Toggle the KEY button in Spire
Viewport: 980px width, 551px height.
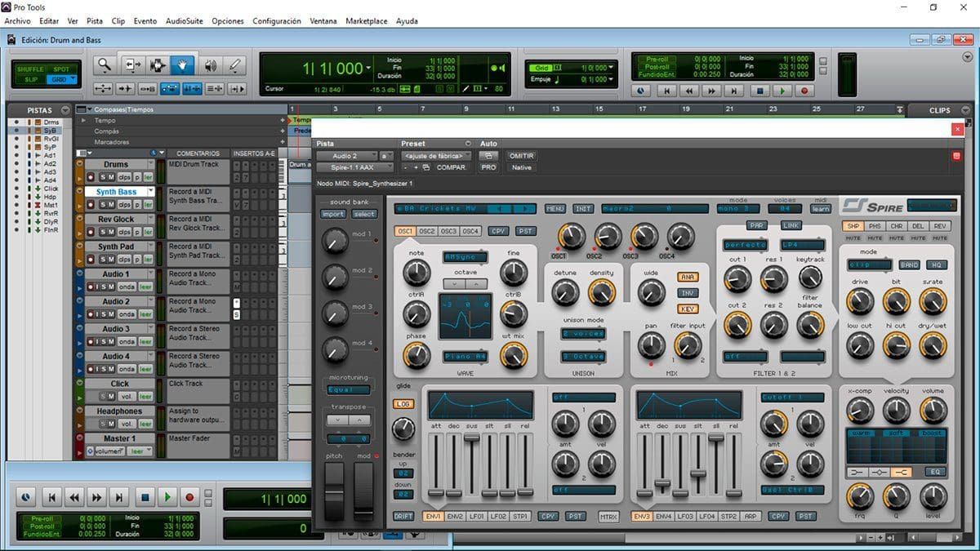[688, 309]
